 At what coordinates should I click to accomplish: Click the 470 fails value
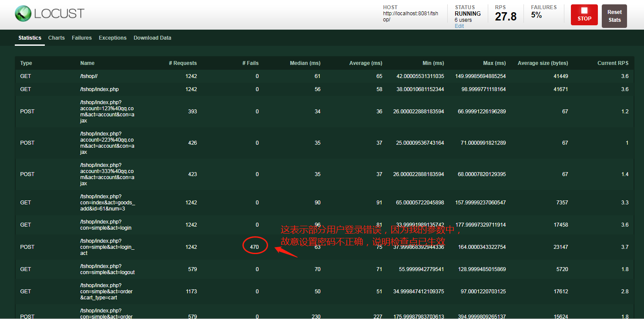[254, 247]
